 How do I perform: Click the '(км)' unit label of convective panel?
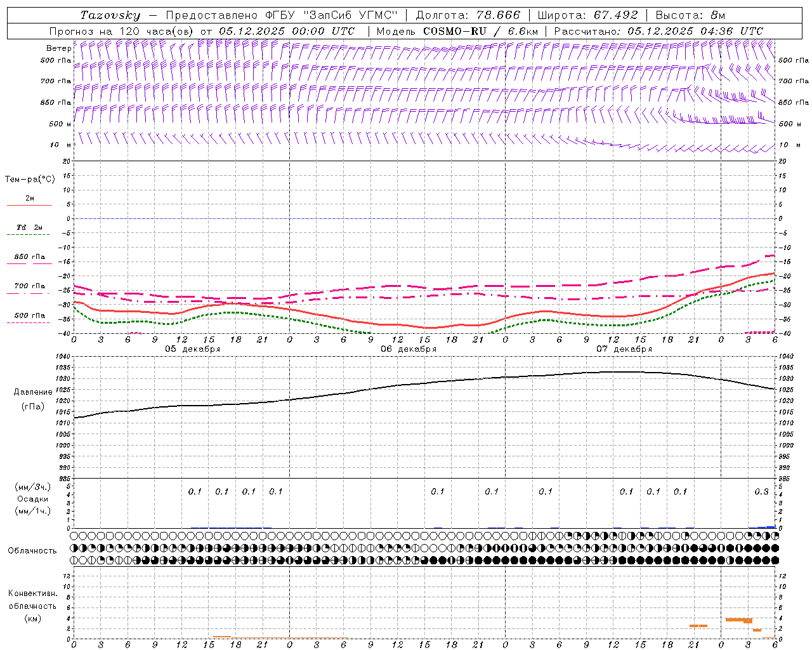tap(33, 618)
